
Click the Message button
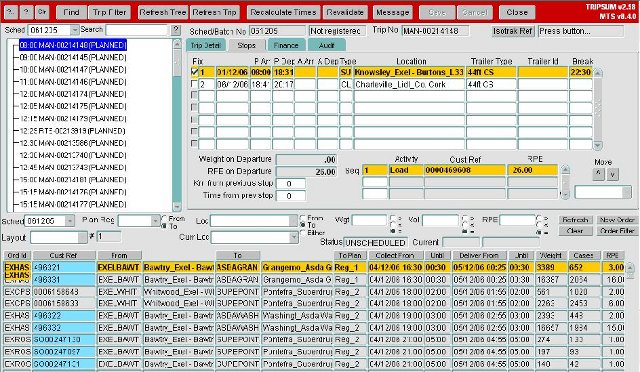click(393, 12)
